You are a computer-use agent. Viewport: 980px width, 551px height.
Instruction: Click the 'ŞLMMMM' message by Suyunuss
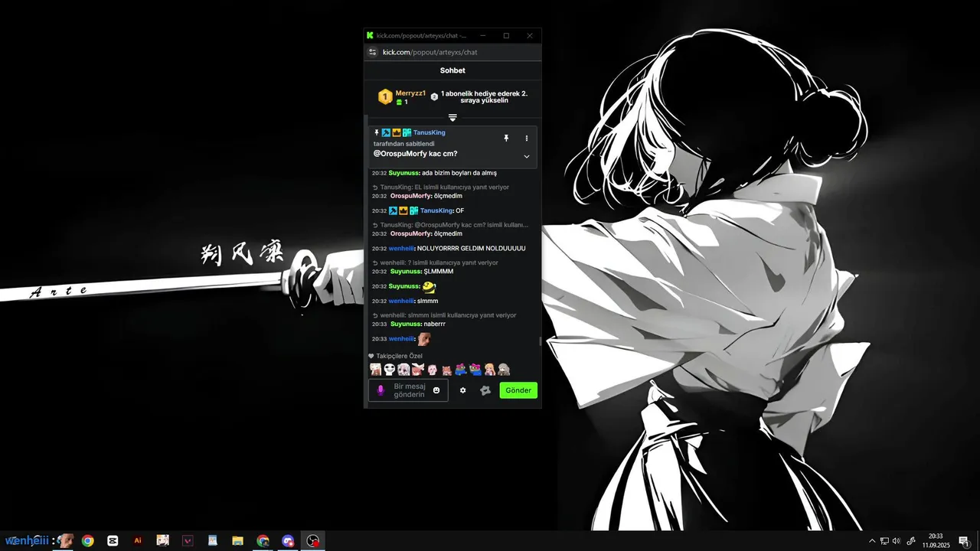coord(439,271)
